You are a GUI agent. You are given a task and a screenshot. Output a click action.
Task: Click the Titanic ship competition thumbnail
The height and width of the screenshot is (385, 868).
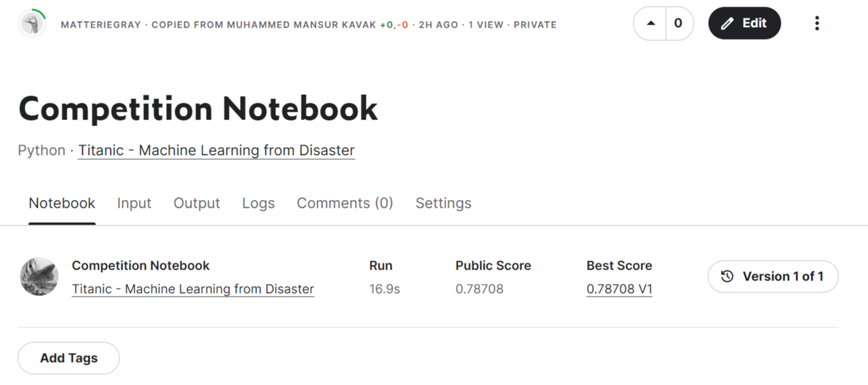coord(39,277)
